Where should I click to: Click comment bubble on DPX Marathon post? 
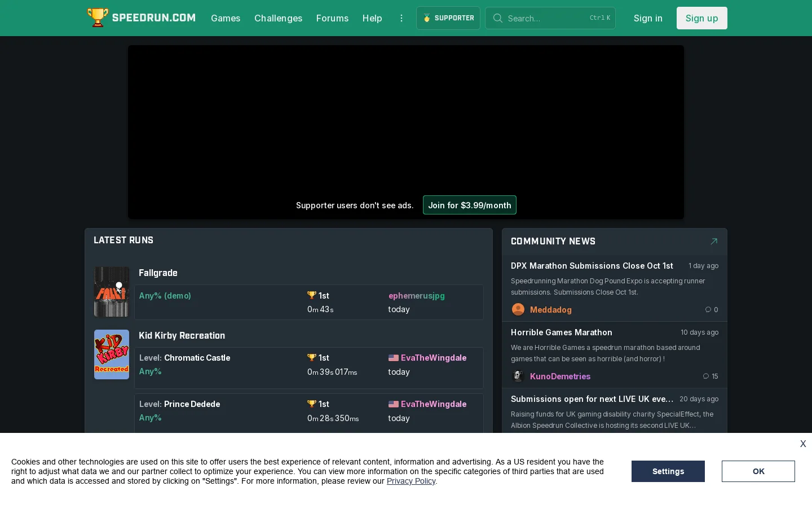pos(708,309)
